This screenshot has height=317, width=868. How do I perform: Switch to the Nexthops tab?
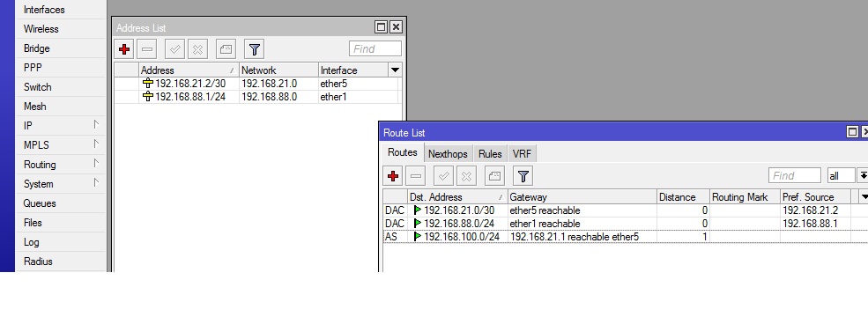click(x=448, y=154)
